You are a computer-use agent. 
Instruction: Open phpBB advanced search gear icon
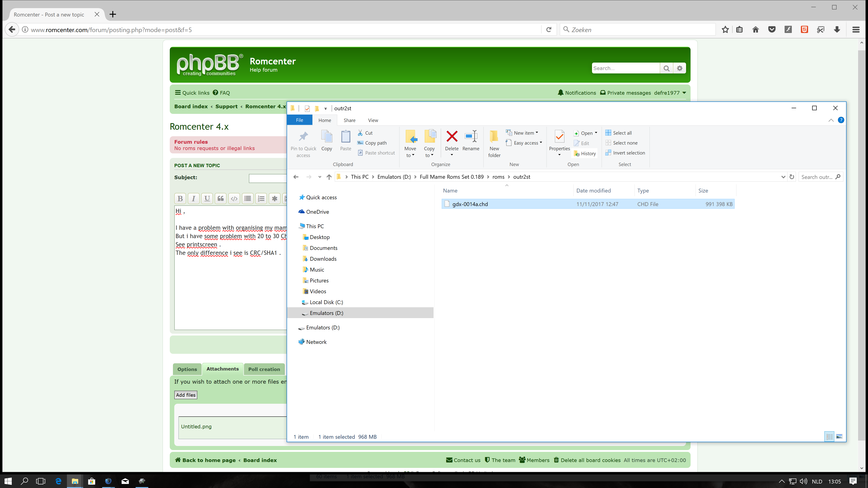[x=680, y=68]
